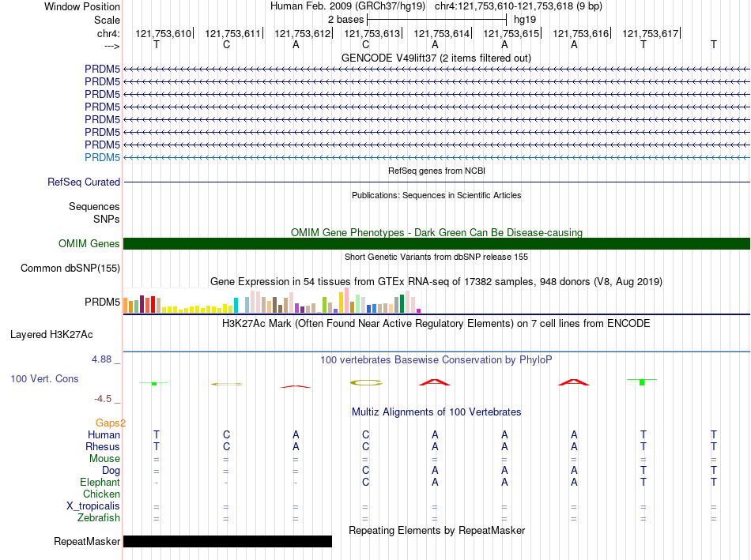The height and width of the screenshot is (560, 751).
Task: Click the Layered H3K27Ac label
Action: click(x=51, y=335)
